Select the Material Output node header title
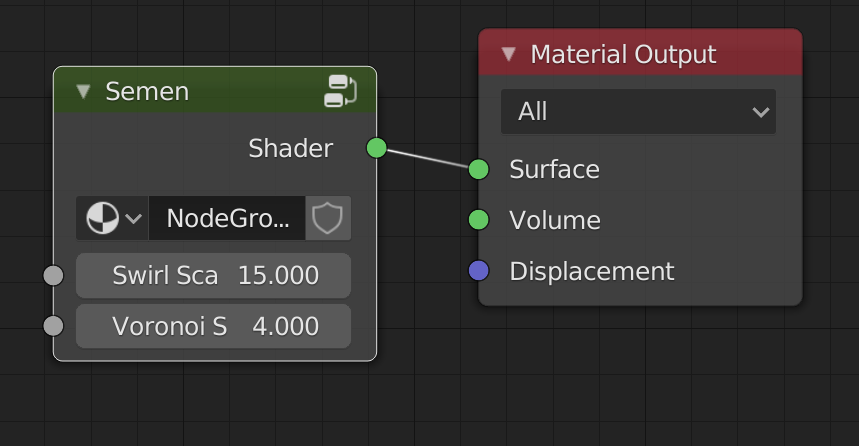 [623, 54]
